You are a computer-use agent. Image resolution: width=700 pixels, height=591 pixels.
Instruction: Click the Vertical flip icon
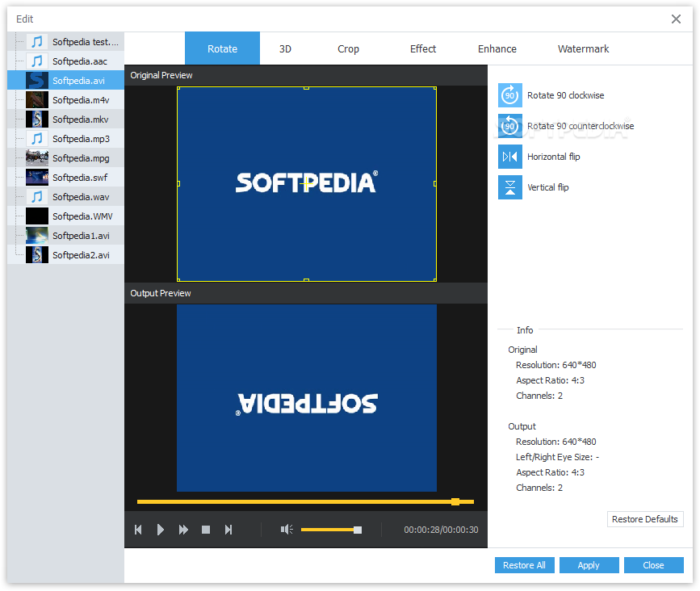coord(509,187)
